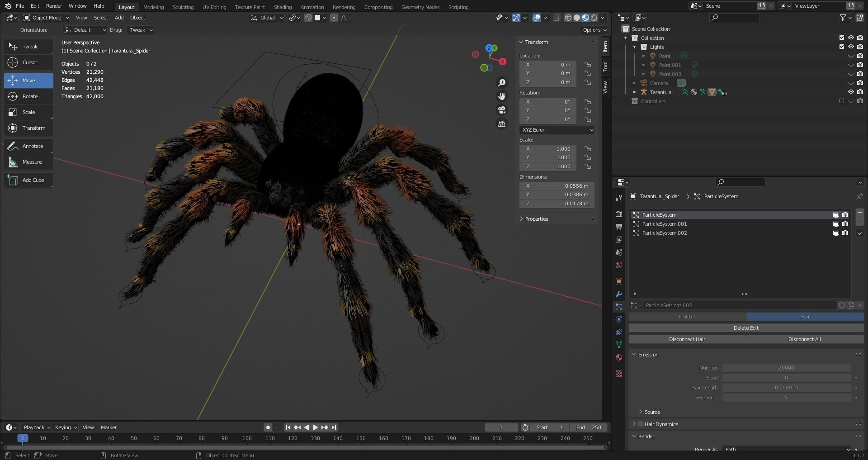Open Modifier properties wrench icon

(619, 294)
